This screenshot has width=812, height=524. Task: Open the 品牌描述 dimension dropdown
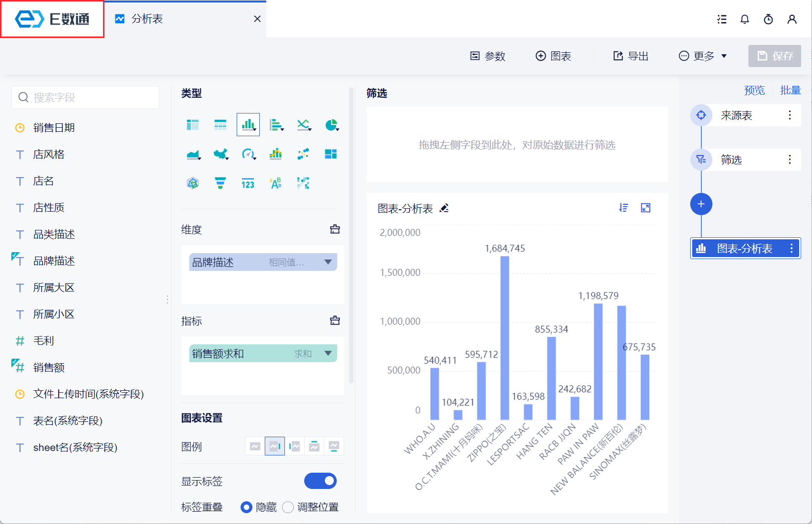pos(328,262)
